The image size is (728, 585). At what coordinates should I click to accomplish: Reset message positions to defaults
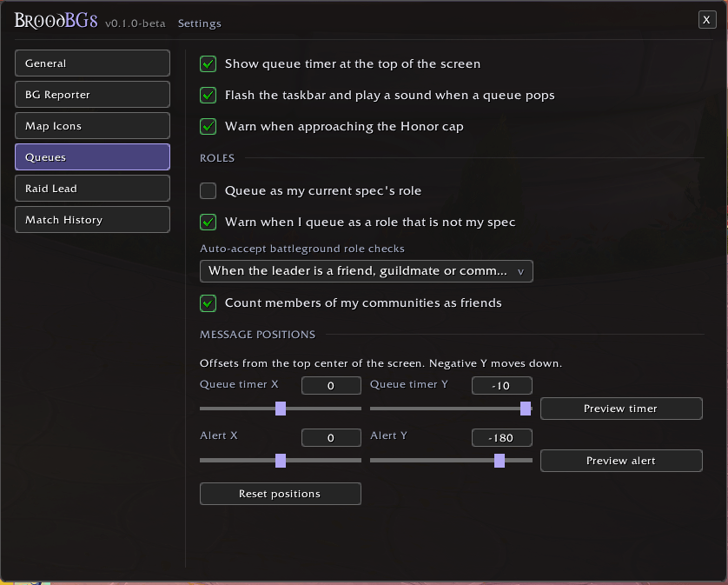(x=281, y=494)
